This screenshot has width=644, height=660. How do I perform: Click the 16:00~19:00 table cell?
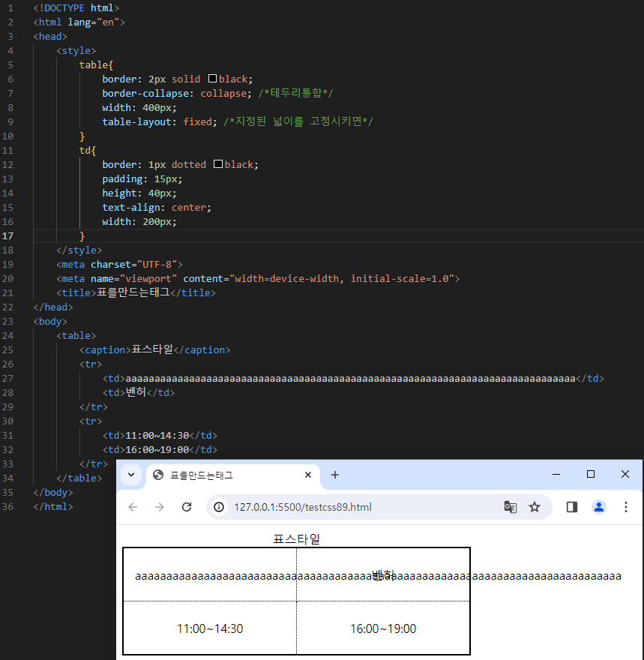point(383,628)
